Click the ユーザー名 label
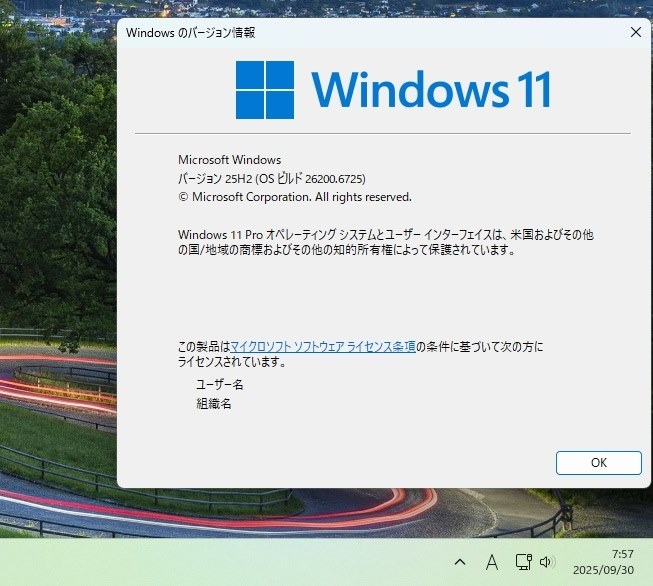Screen dimensions: 653x586 coord(219,384)
